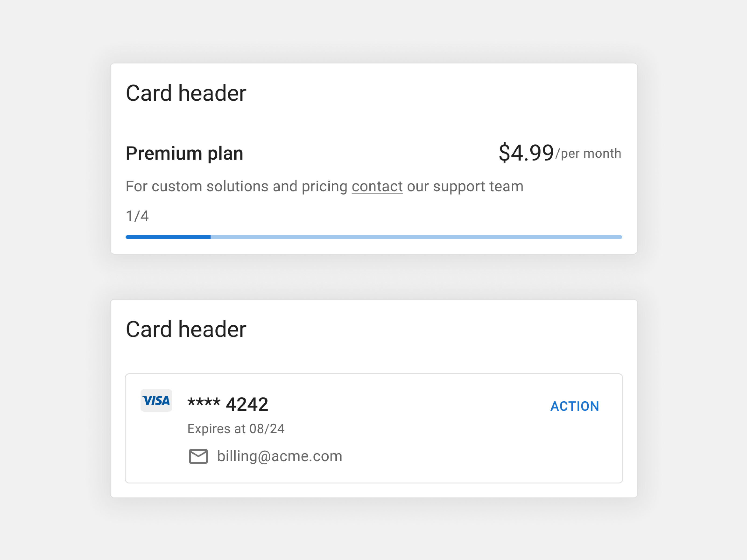Click the first Card header title
The height and width of the screenshot is (560, 747).
(x=186, y=93)
